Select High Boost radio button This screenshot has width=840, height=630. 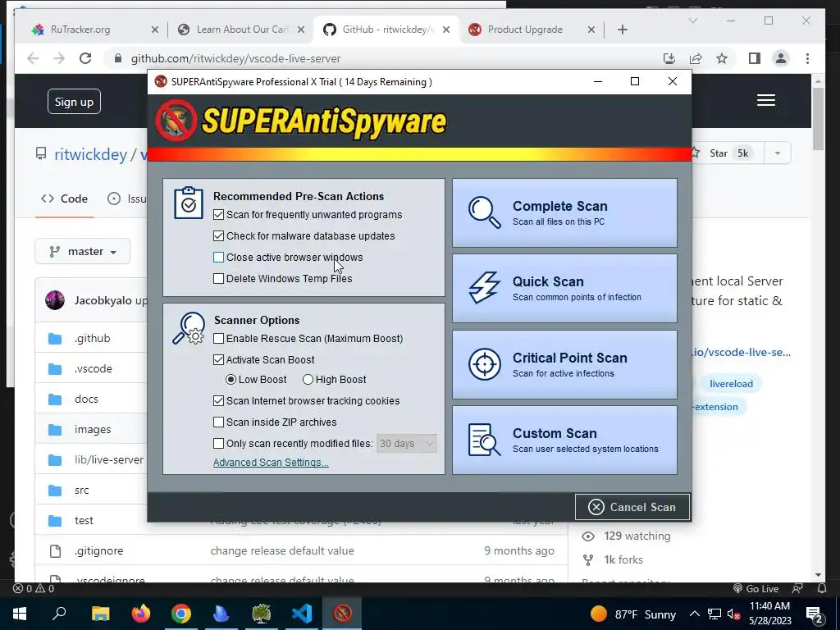308,380
